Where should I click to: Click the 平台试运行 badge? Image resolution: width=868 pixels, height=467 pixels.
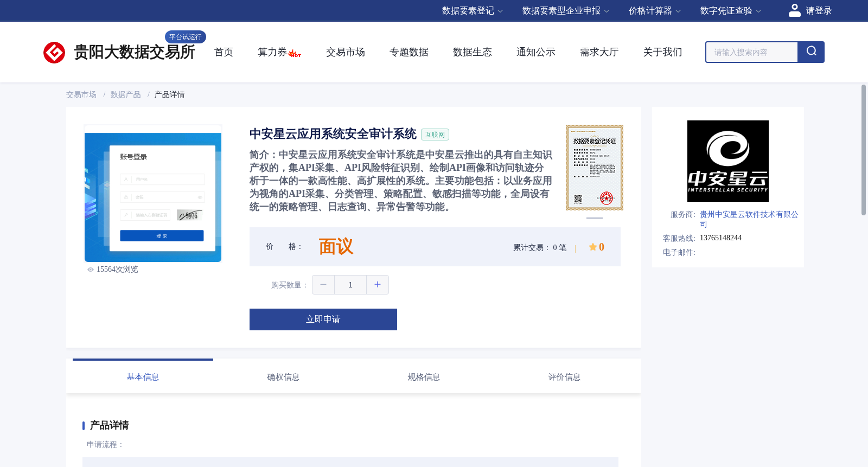pyautogui.click(x=186, y=37)
